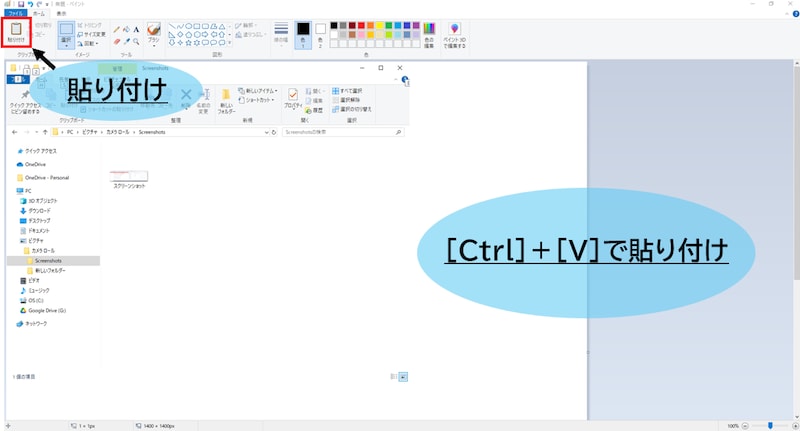The height and width of the screenshot is (431, 800).
Task: Click the Paste clipboard icon in Paint
Action: pos(16,29)
